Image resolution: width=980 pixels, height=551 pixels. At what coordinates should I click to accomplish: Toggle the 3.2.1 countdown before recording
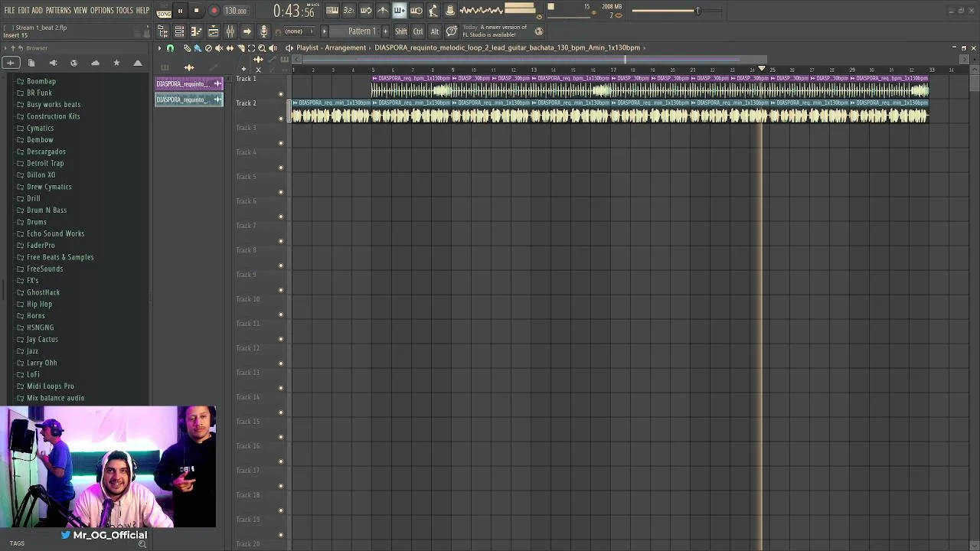pyautogui.click(x=348, y=11)
